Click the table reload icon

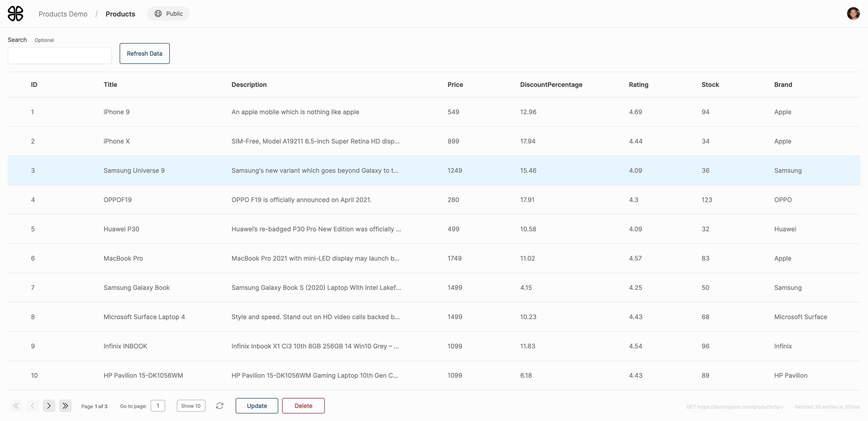(220, 406)
